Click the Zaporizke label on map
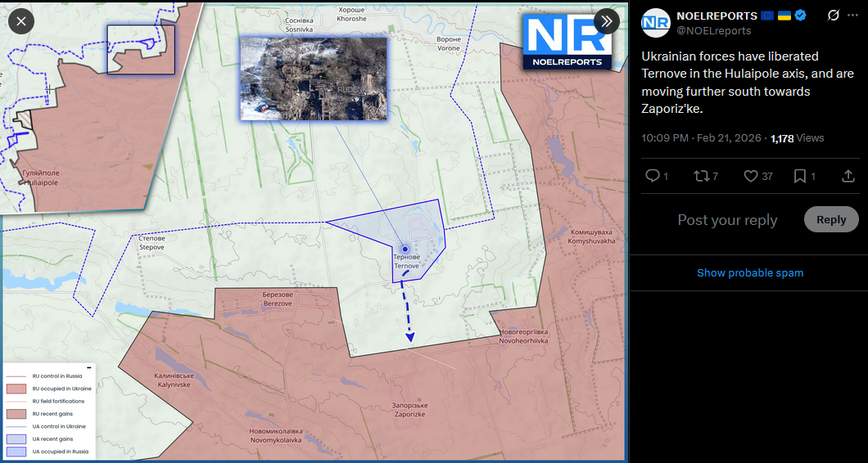The height and width of the screenshot is (463, 868). pos(410,409)
